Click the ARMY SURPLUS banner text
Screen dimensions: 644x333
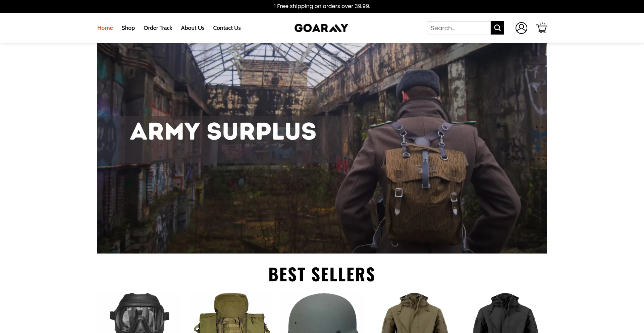tap(223, 131)
